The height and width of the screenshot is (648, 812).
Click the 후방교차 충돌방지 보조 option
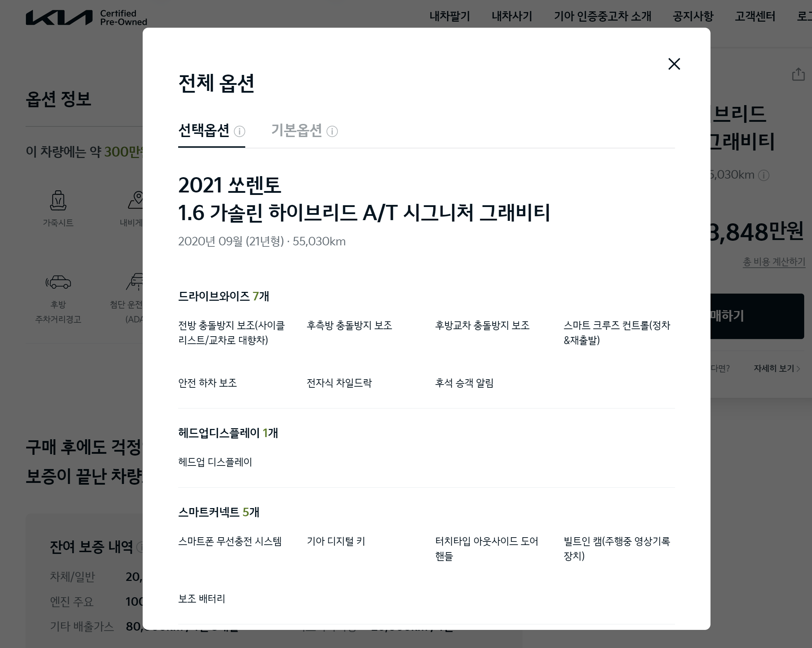click(482, 325)
